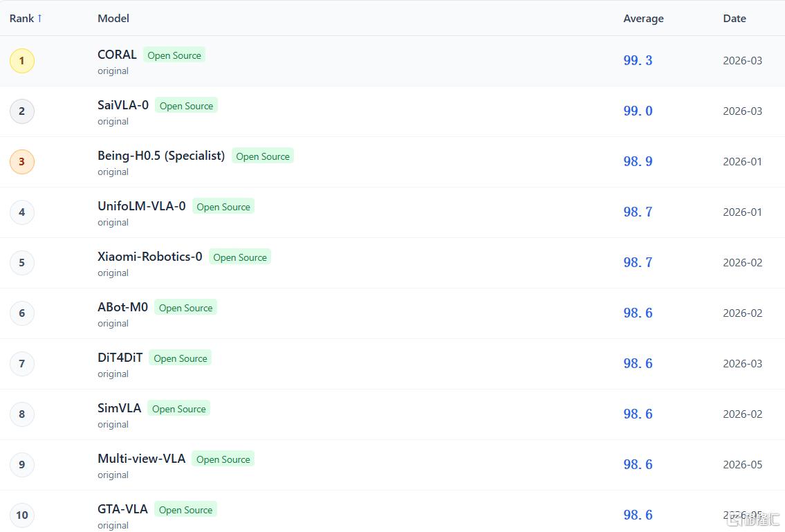Click the 2026-01 date in the UnifoLM-VLA-0 row
This screenshot has height=532, width=785.
(742, 212)
